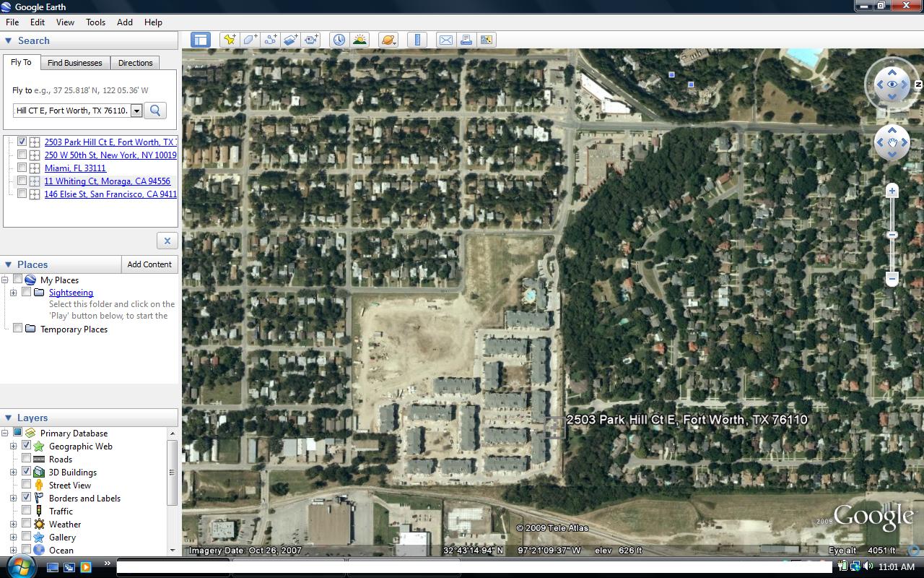Open the planet switcher icon

(x=388, y=40)
